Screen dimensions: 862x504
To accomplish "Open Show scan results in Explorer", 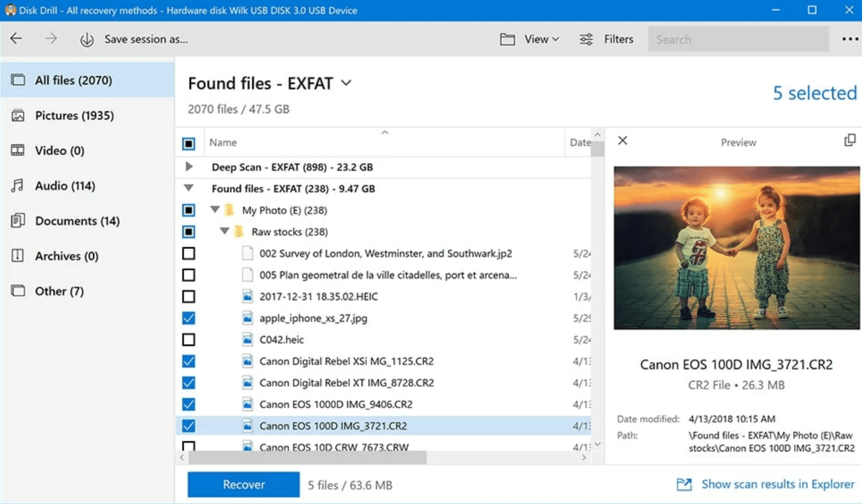I will tap(777, 484).
